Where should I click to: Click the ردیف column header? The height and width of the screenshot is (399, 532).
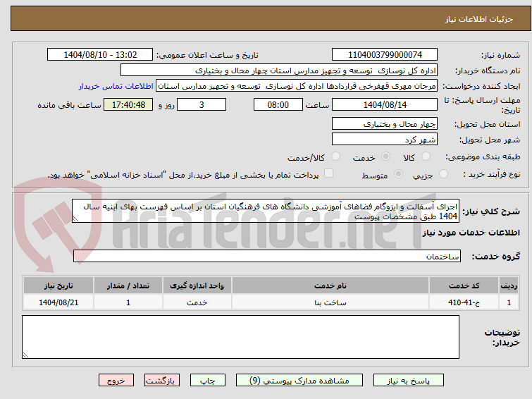click(x=509, y=286)
